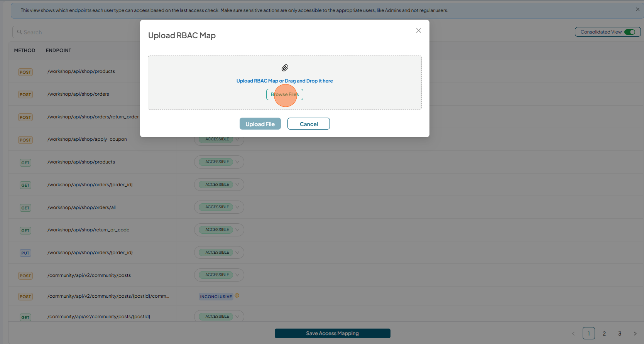Click the paperclip attachment icon

(285, 68)
